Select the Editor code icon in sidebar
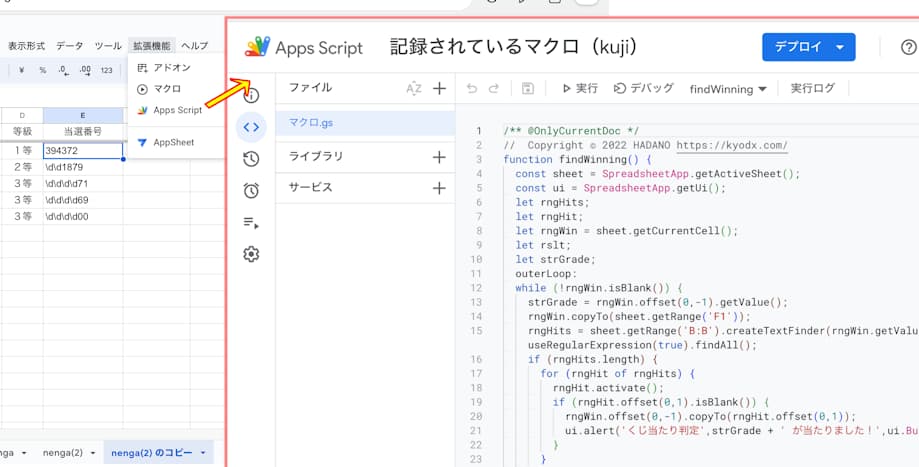Screen dimensions: 919x467 (x=251, y=127)
